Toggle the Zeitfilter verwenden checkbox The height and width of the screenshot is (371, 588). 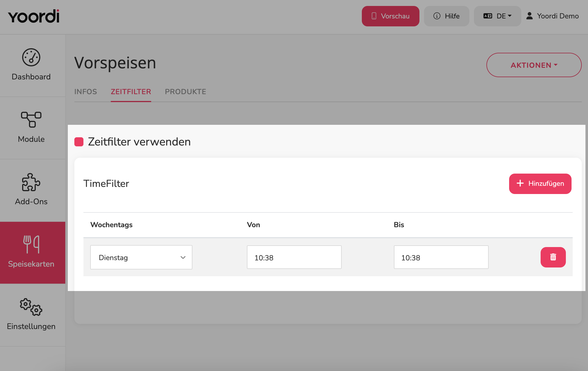point(79,142)
